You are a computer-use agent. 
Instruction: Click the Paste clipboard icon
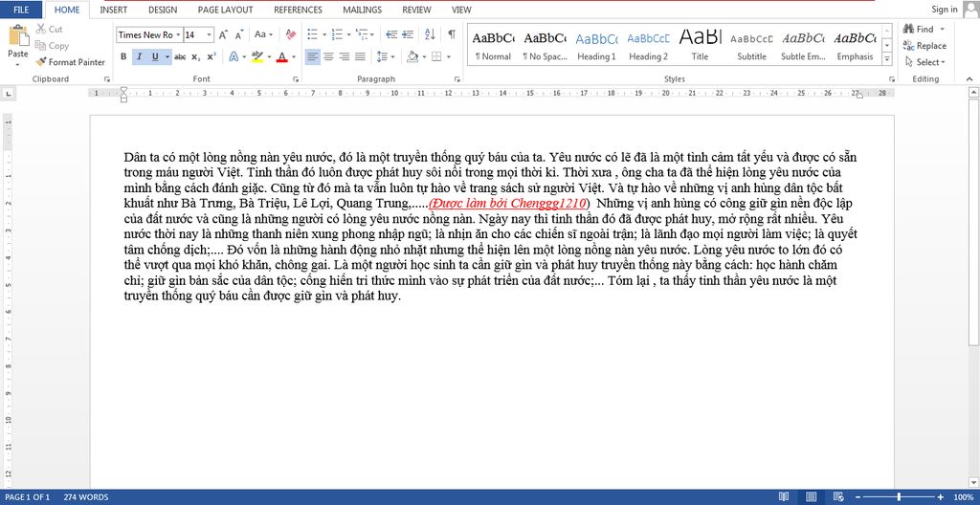[18, 35]
